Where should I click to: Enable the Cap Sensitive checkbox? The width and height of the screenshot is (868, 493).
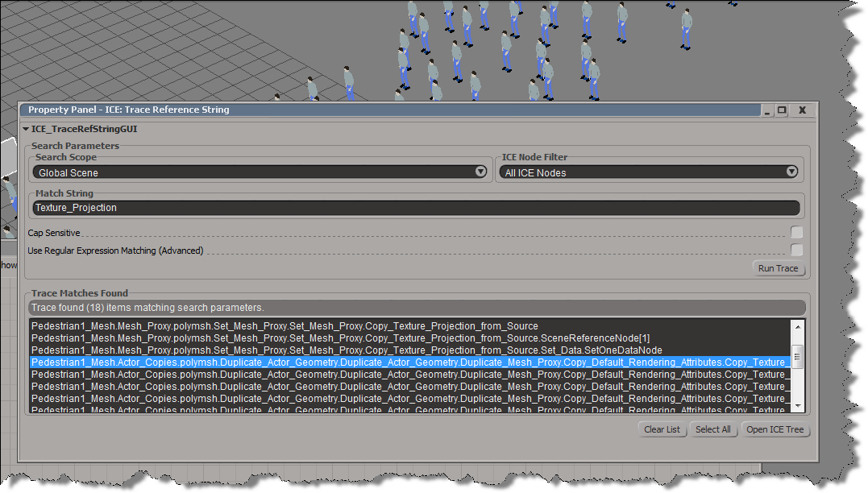coord(796,233)
